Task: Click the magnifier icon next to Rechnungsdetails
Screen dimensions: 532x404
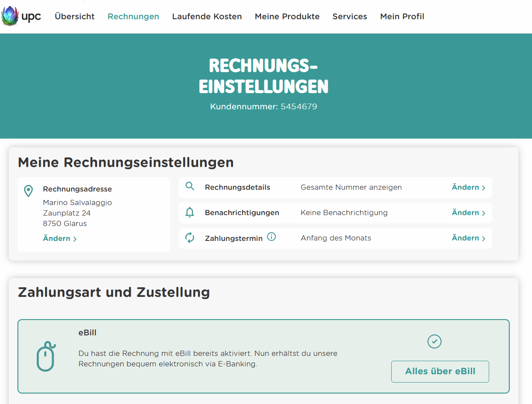Action: 190,187
